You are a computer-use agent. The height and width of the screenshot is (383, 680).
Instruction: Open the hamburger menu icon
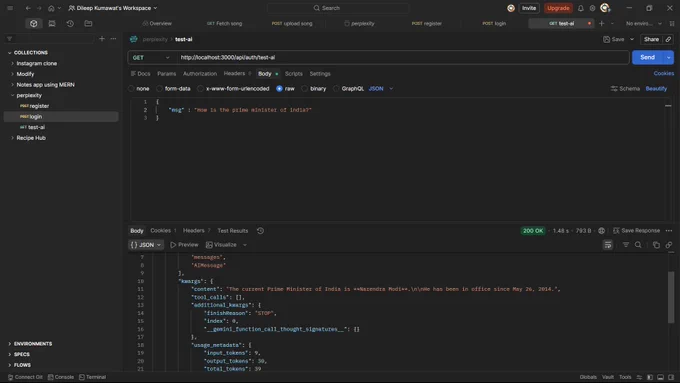pyautogui.click(x=10, y=8)
